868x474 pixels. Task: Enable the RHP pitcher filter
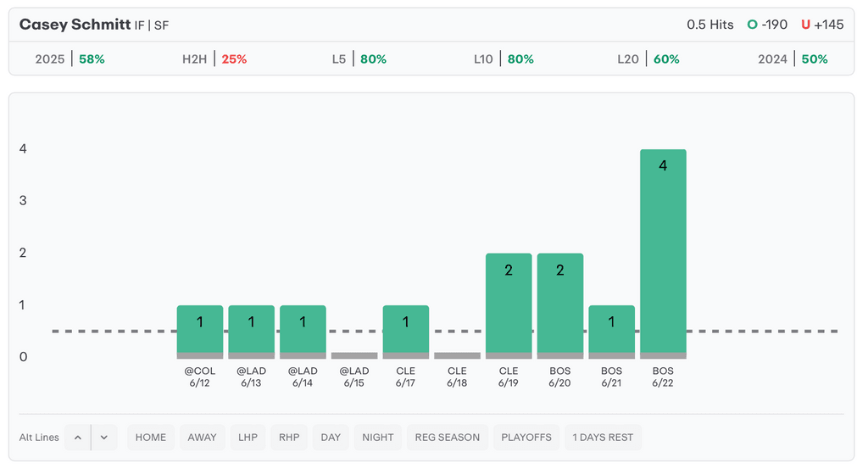point(289,438)
